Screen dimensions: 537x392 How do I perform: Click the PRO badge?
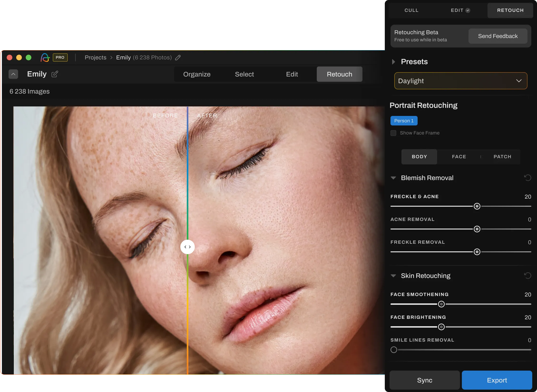(x=60, y=57)
